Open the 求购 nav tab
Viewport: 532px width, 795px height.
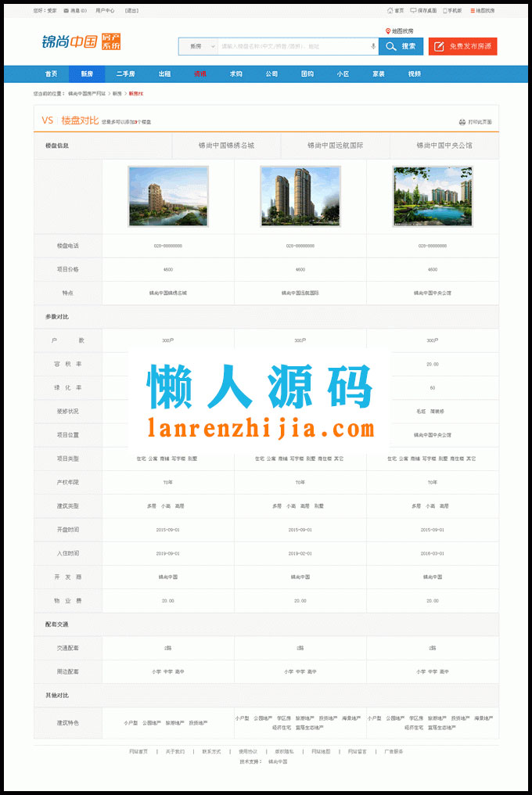point(235,74)
